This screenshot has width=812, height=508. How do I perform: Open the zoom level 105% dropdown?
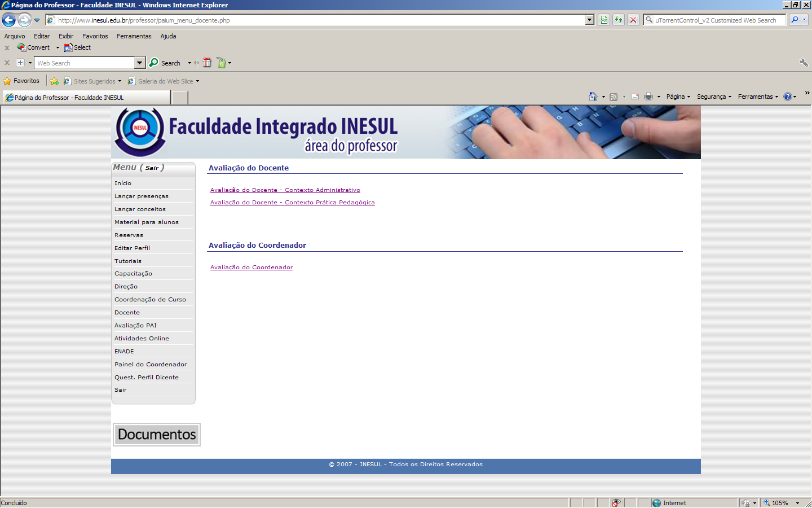click(797, 503)
